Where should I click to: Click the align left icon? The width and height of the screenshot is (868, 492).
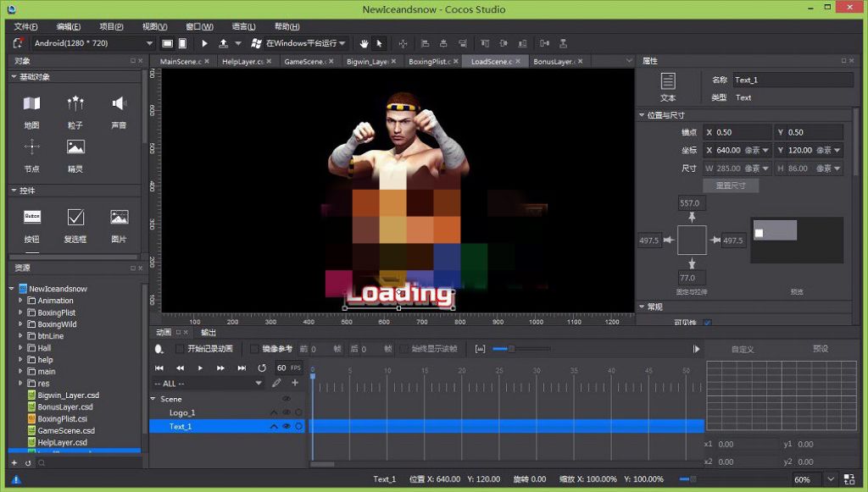click(426, 43)
